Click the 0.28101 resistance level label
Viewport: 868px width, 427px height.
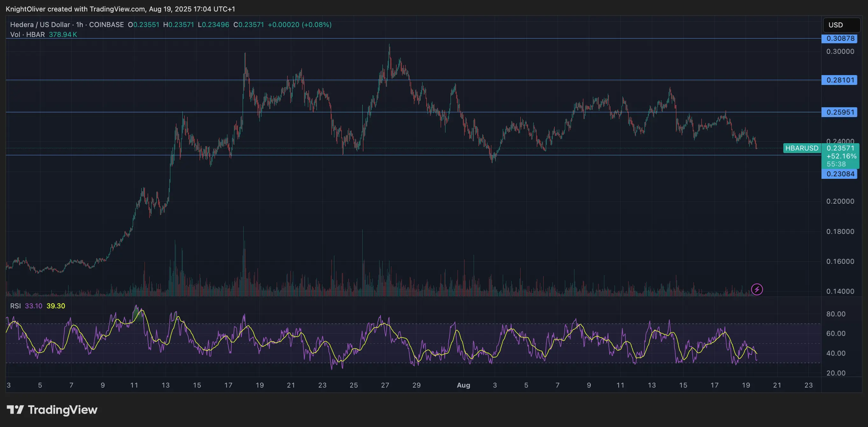(840, 80)
